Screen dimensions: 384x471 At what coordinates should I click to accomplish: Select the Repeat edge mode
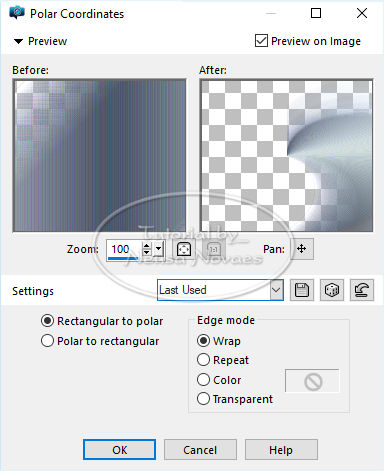(x=203, y=360)
